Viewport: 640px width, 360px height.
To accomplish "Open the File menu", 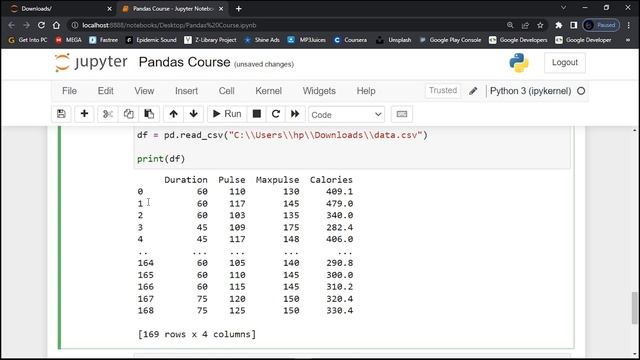I will pos(69,91).
